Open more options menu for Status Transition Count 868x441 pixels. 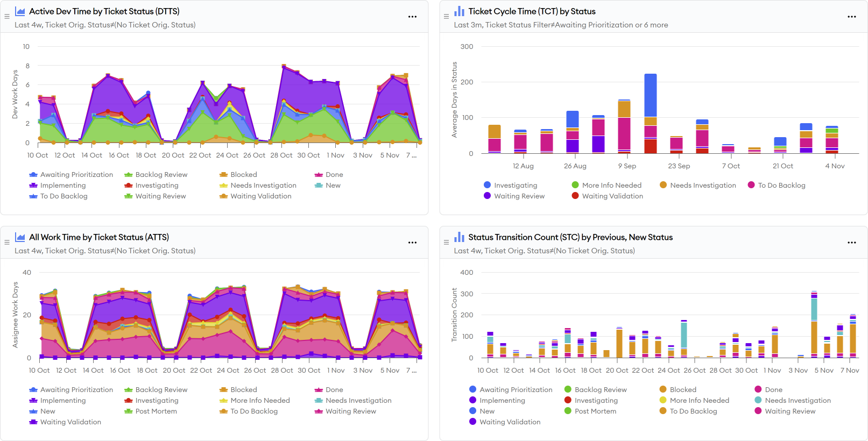pyautogui.click(x=851, y=243)
